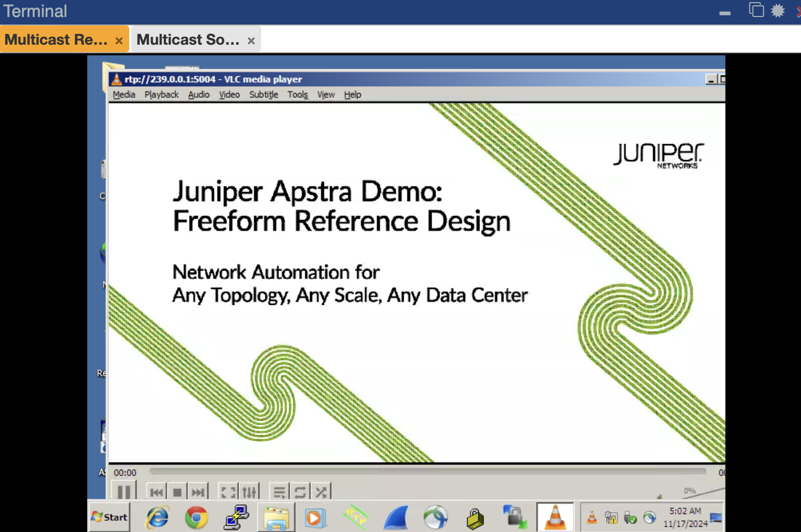Stop playback in VLC
This screenshot has width=801, height=532.
point(177,491)
